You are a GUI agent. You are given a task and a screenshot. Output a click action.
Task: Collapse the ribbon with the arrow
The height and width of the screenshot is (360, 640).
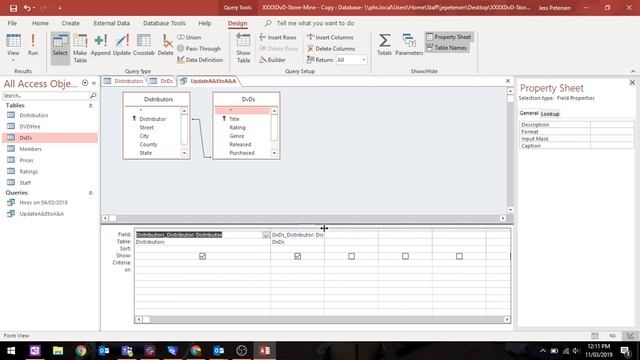coord(633,71)
